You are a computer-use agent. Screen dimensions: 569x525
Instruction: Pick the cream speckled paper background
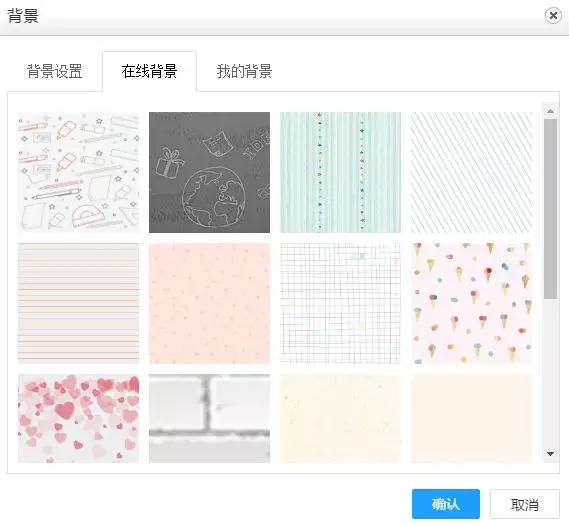(x=340, y=419)
